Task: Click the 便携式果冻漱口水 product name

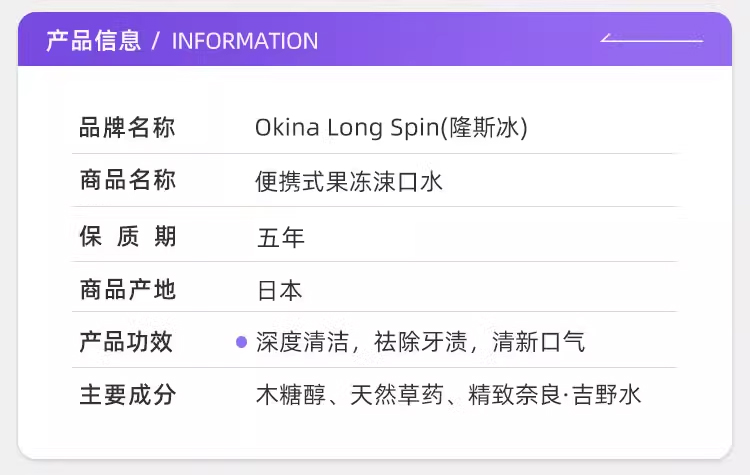Action: coord(349,182)
